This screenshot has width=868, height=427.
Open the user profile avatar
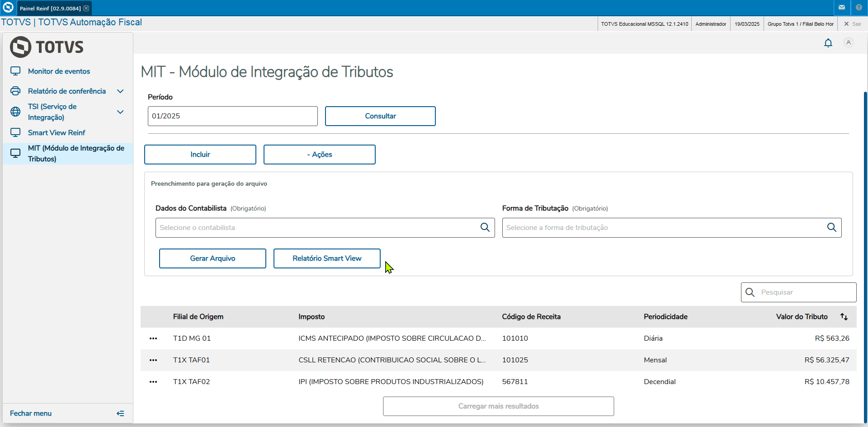(x=849, y=42)
